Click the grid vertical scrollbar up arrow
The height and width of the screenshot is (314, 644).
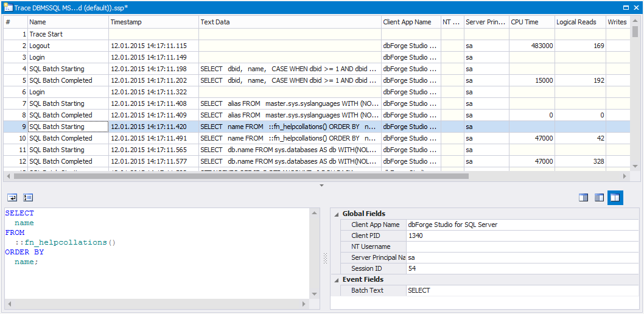[635, 20]
